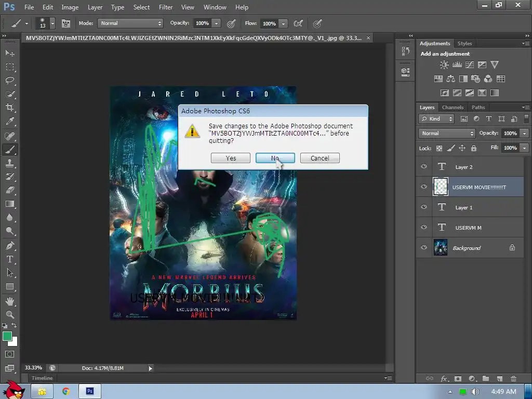Image resolution: width=532 pixels, height=399 pixels.
Task: Toggle the Brush panel button
Action: (x=66, y=23)
